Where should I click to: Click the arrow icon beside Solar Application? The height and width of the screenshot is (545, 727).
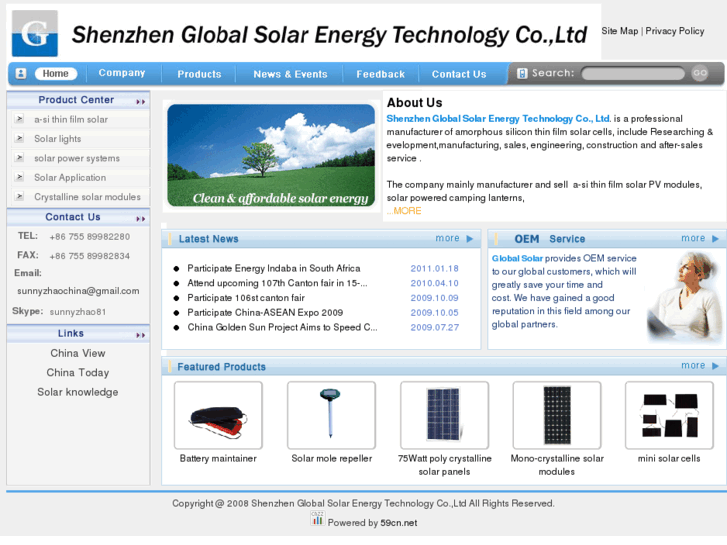point(19,177)
